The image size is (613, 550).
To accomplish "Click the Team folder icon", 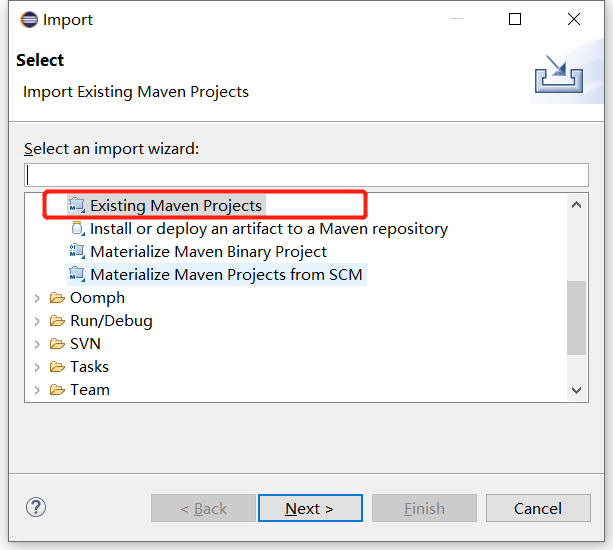I will click(57, 390).
